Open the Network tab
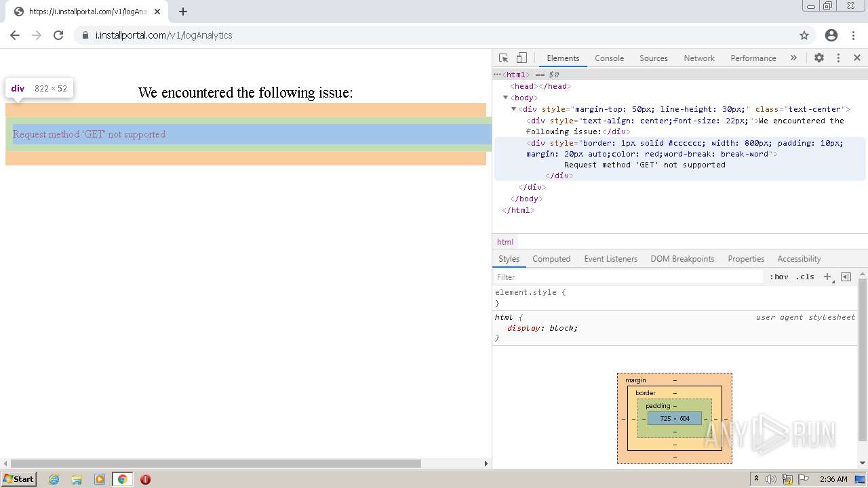Image resolution: width=868 pixels, height=488 pixels. tap(699, 58)
